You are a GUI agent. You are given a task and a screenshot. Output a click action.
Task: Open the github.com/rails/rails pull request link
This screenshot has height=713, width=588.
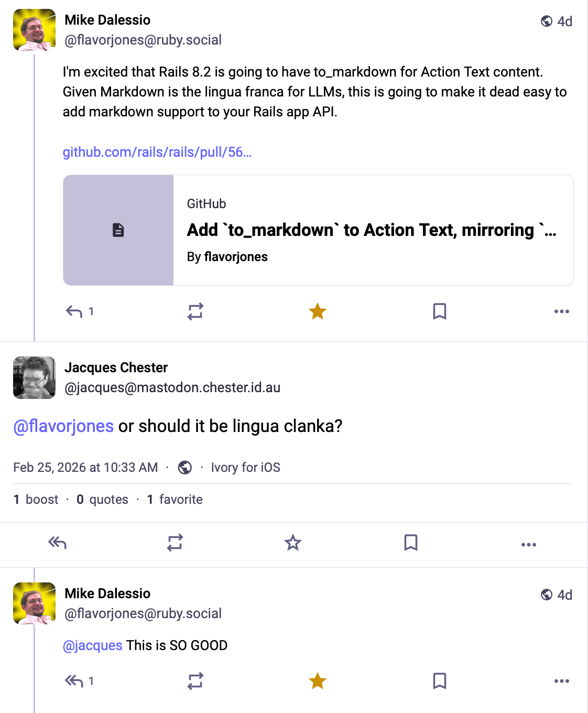(x=157, y=153)
